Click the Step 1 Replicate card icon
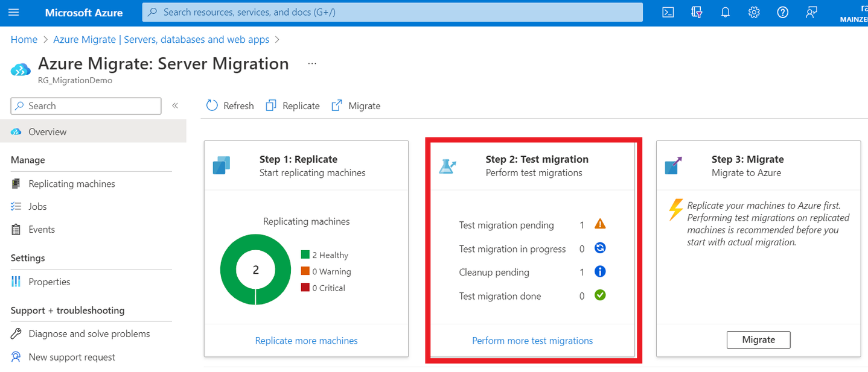 click(222, 165)
